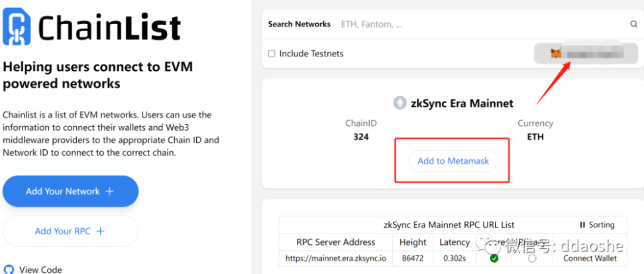Enable the Include Testnets checkbox
Viewport: 644px width, 274px height.
click(272, 54)
